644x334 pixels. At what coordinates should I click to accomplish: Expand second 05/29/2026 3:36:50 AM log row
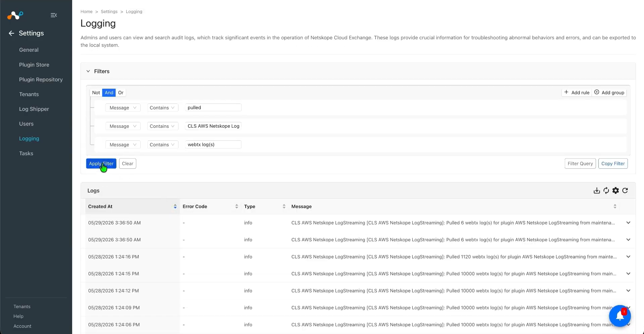(628, 240)
